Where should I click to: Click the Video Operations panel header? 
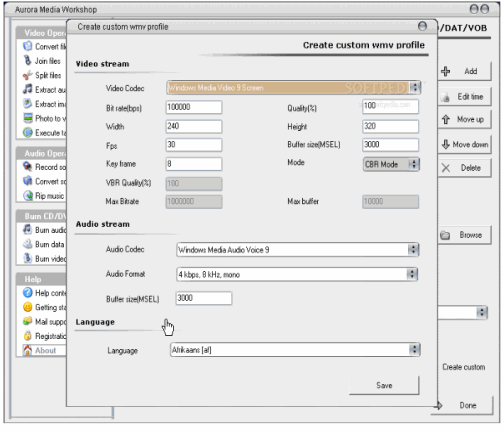point(42,33)
